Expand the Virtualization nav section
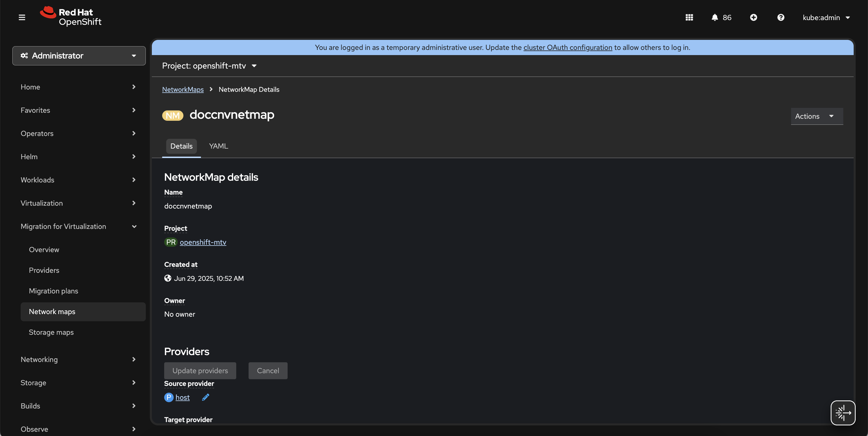The height and width of the screenshot is (436, 868). coord(79,203)
